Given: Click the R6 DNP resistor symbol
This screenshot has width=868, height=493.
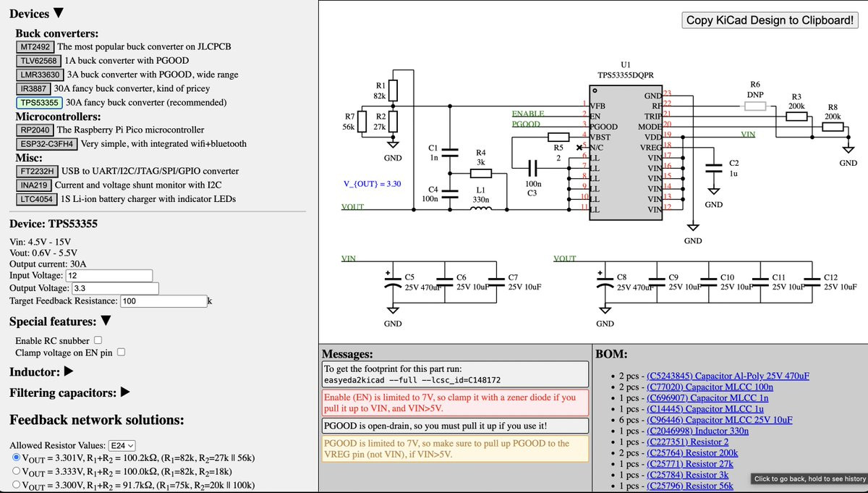Looking at the screenshot, I should pos(755,106).
